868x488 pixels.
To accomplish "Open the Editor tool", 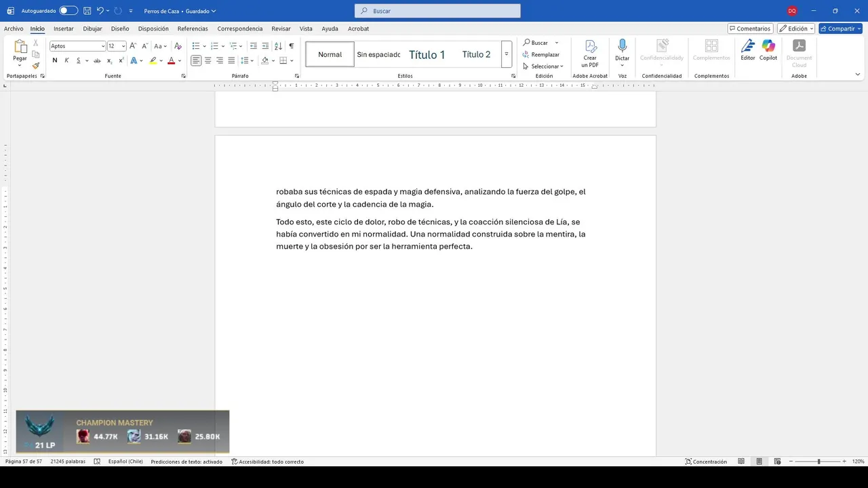I will click(747, 50).
